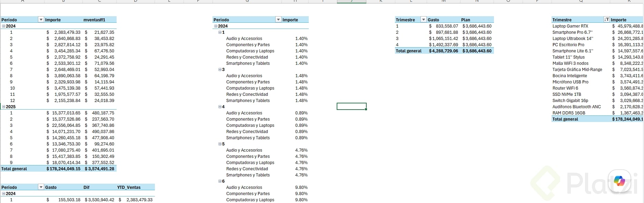The image size is (644, 203).
Task: Select cell with value 490,037.86
Action: [99, 131]
